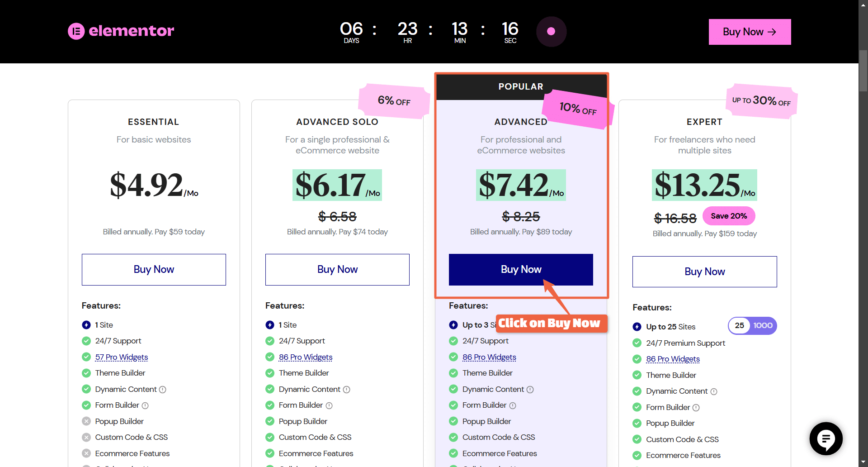Image resolution: width=868 pixels, height=467 pixels.
Task: Open the chat support bubble
Action: 826,438
